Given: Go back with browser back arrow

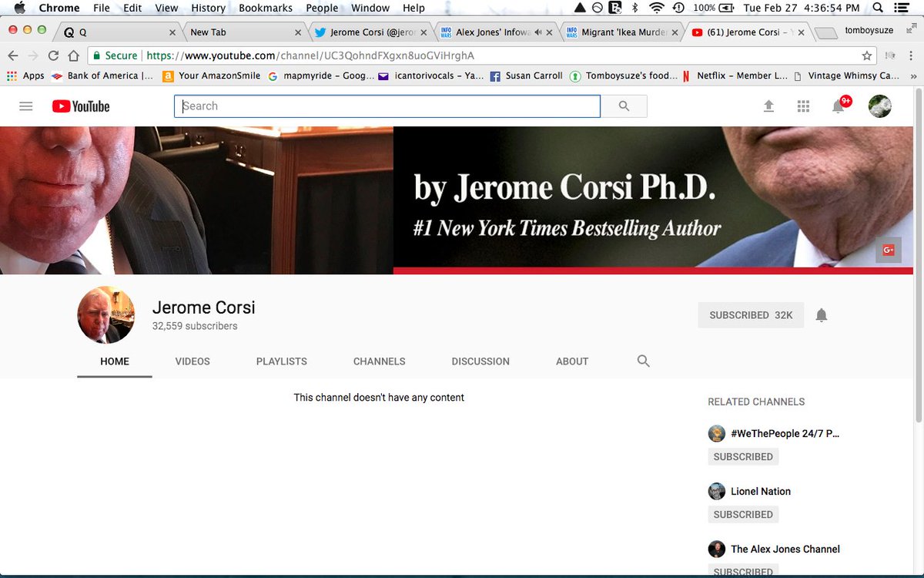Looking at the screenshot, I should (x=12, y=55).
